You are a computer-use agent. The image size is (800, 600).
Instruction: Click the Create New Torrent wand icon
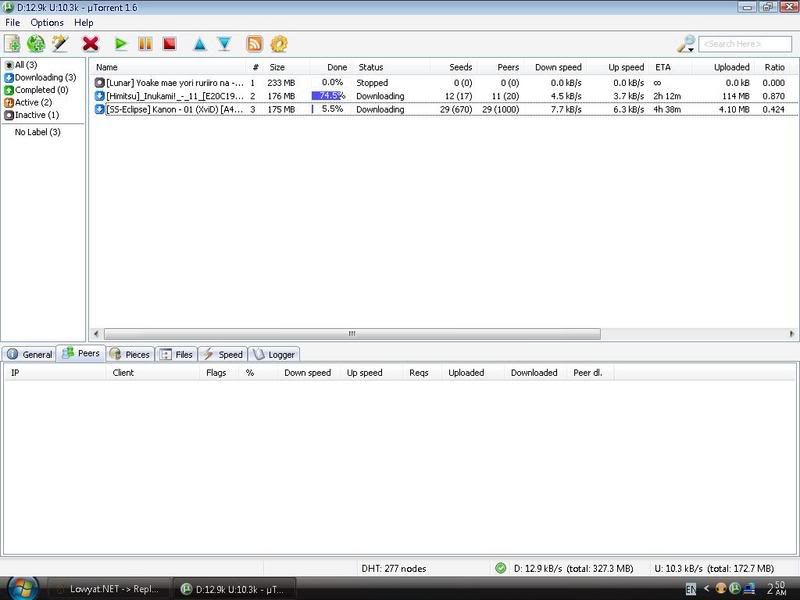pos(60,44)
